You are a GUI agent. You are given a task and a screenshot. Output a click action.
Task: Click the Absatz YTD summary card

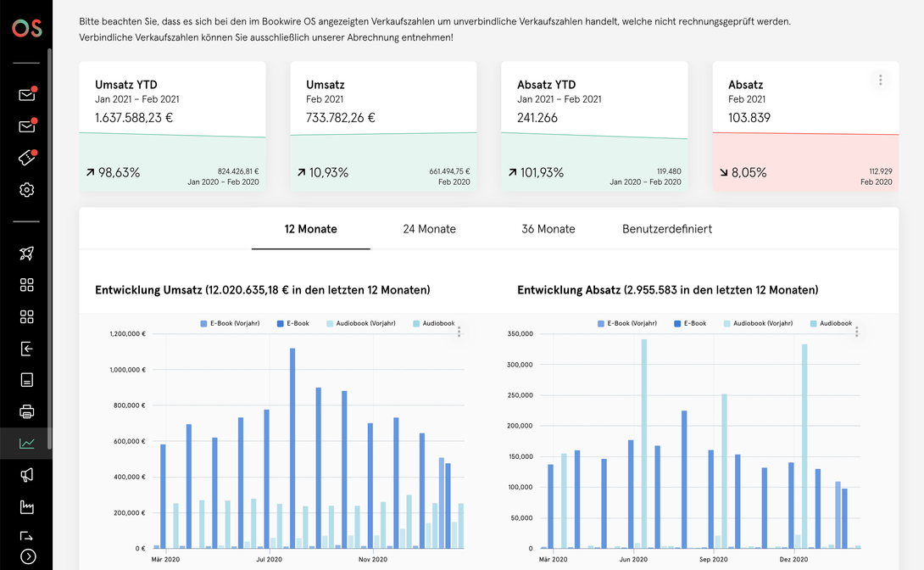click(x=594, y=126)
